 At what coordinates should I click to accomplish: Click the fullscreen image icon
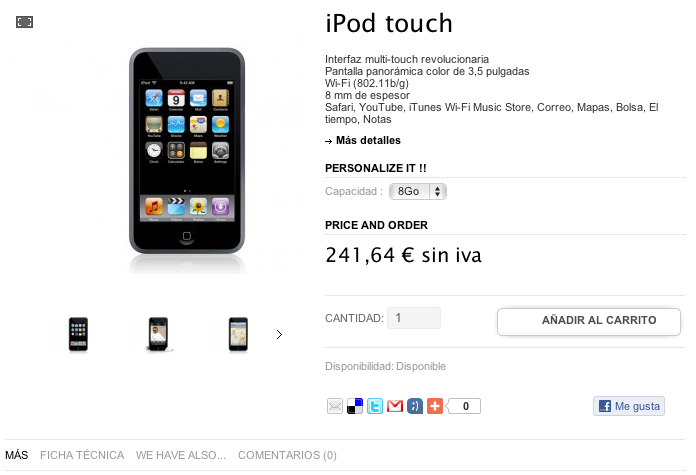point(24,22)
